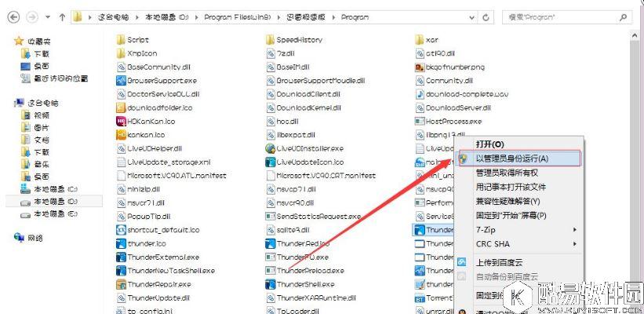Select the bkgofnumber.png image icon
Screen dimensions: 644x314
pyautogui.click(x=420, y=67)
